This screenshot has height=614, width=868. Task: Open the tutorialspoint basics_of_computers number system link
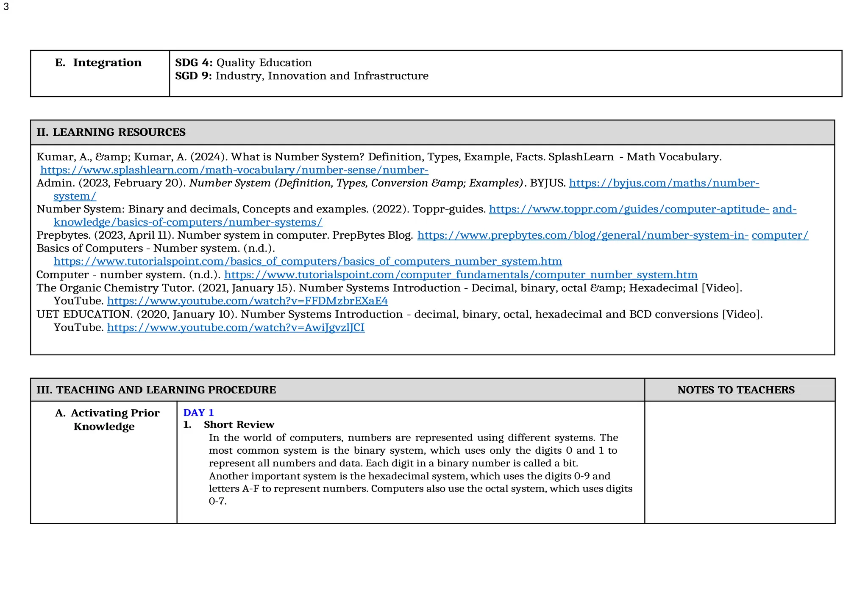coord(308,261)
